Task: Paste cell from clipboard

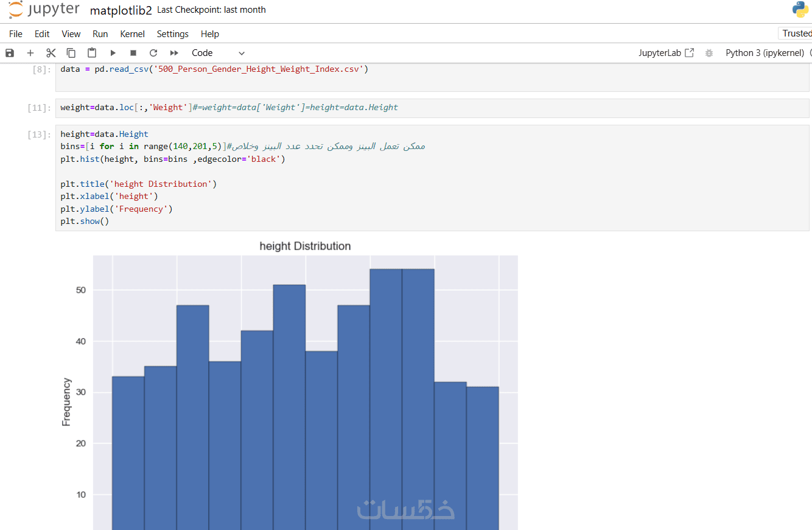Action: tap(92, 53)
